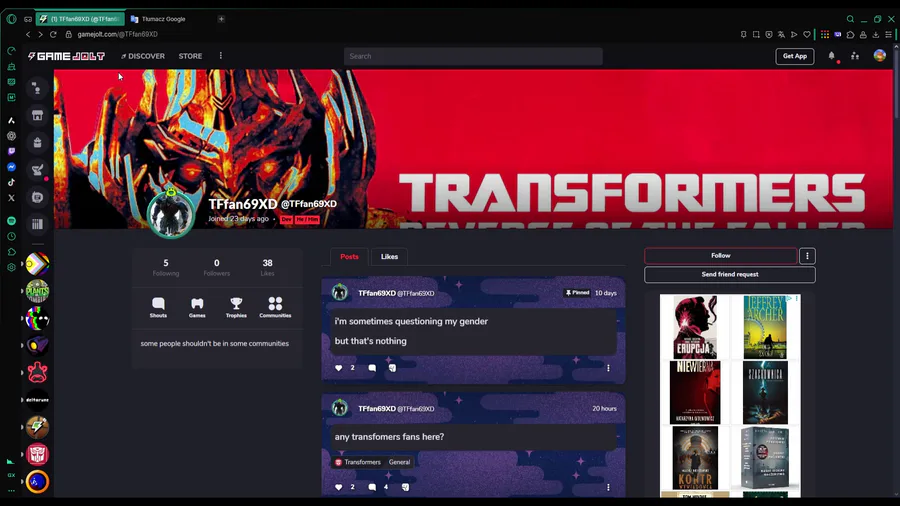Open the top navigation more-options menu
Image resolution: width=900 pixels, height=506 pixels.
pyautogui.click(x=220, y=56)
